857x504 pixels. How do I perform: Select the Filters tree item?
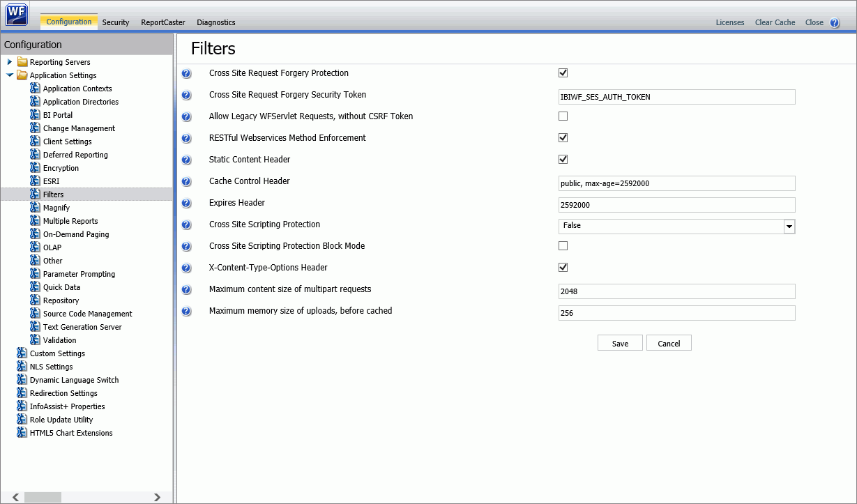[x=53, y=194]
